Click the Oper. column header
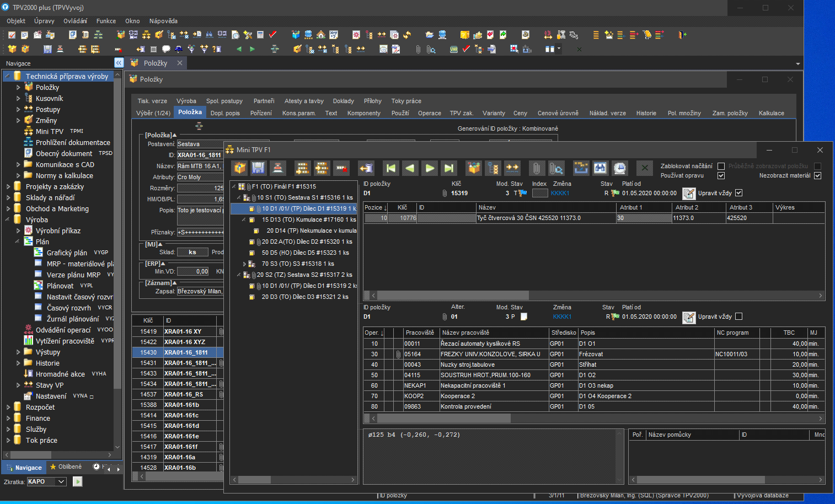The image size is (835, 504). point(374,333)
